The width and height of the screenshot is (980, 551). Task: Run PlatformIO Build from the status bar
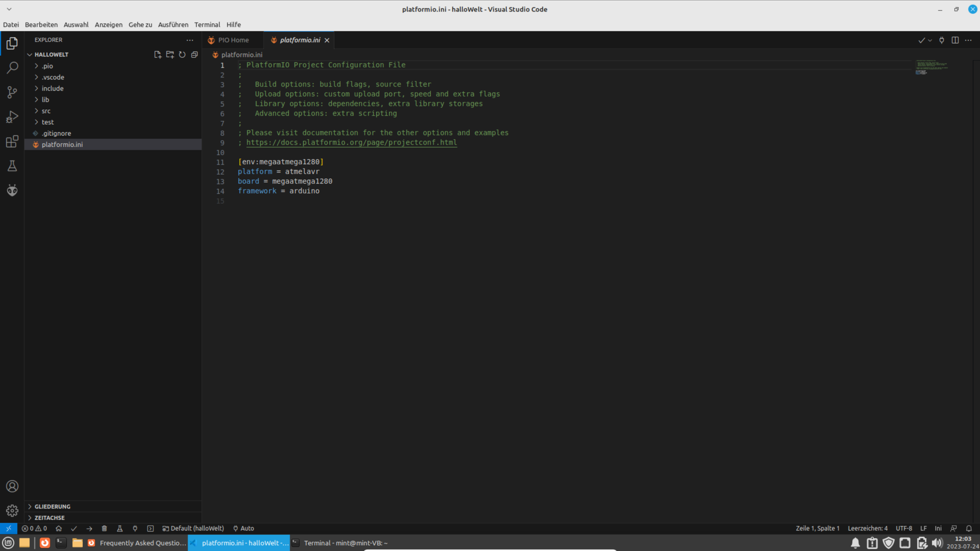tap(74, 529)
